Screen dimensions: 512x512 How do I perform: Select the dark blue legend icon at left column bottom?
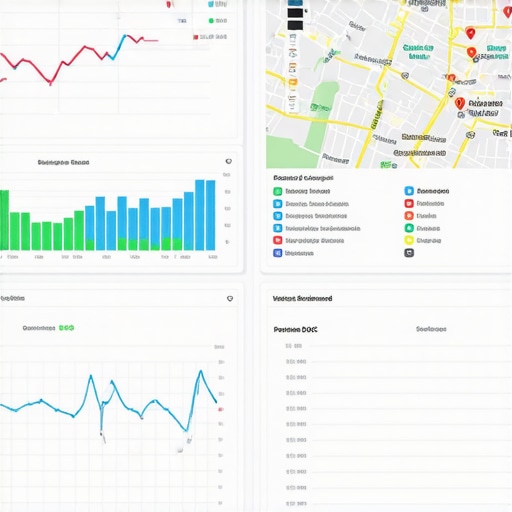click(278, 253)
